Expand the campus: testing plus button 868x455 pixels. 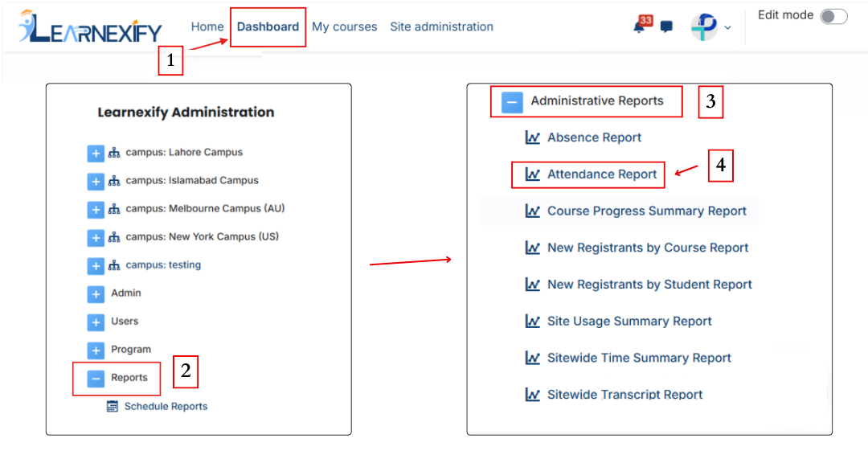(x=96, y=266)
